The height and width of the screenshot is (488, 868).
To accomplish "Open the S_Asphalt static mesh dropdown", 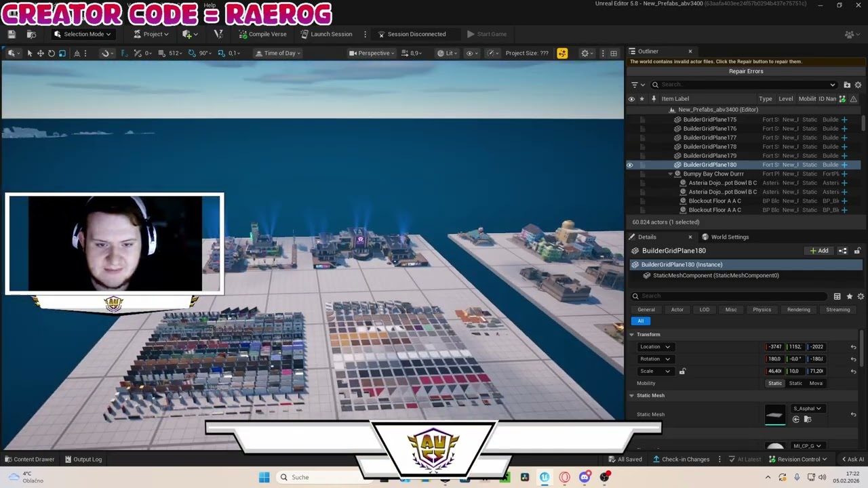I will [x=808, y=409].
